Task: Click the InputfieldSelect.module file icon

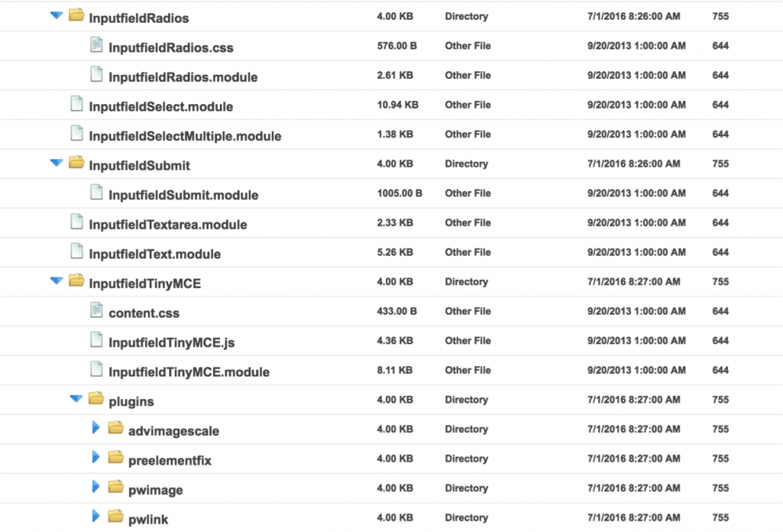Action: point(77,105)
